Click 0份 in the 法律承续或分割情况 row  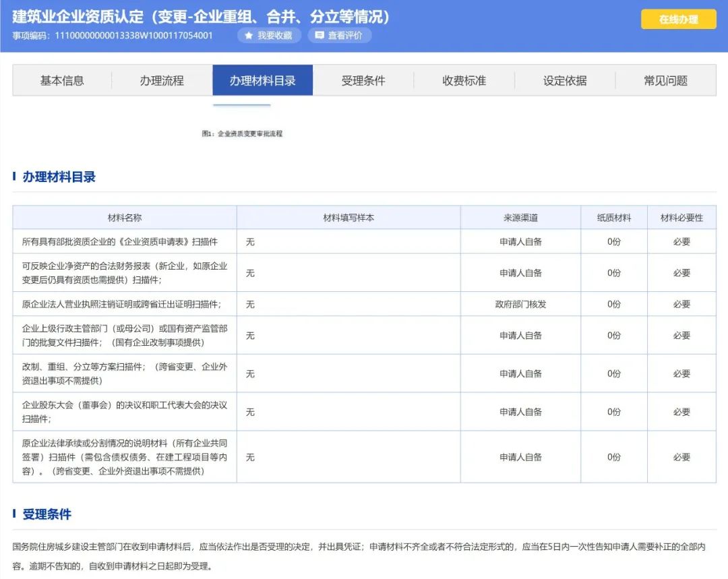click(614, 457)
